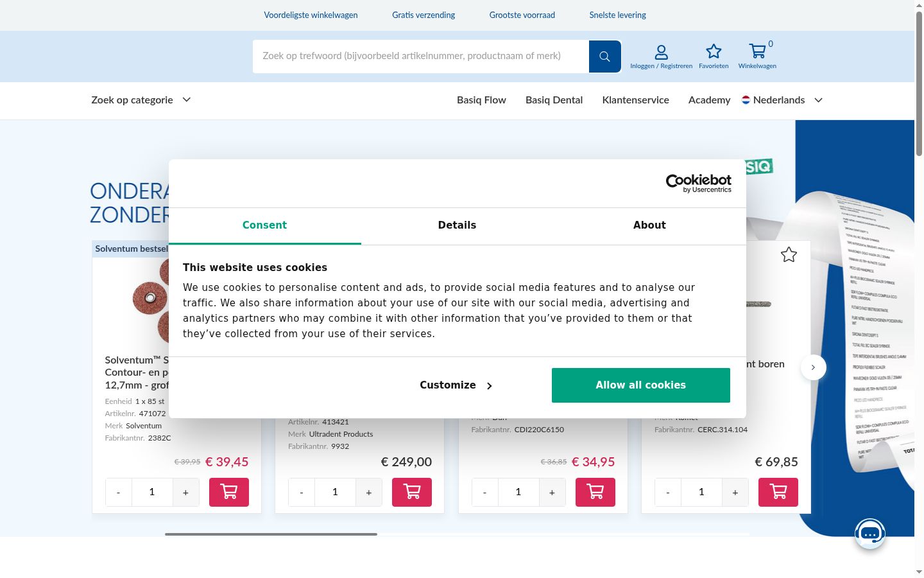The width and height of the screenshot is (924, 578).
Task: Switch to the About tab
Action: pos(649,225)
